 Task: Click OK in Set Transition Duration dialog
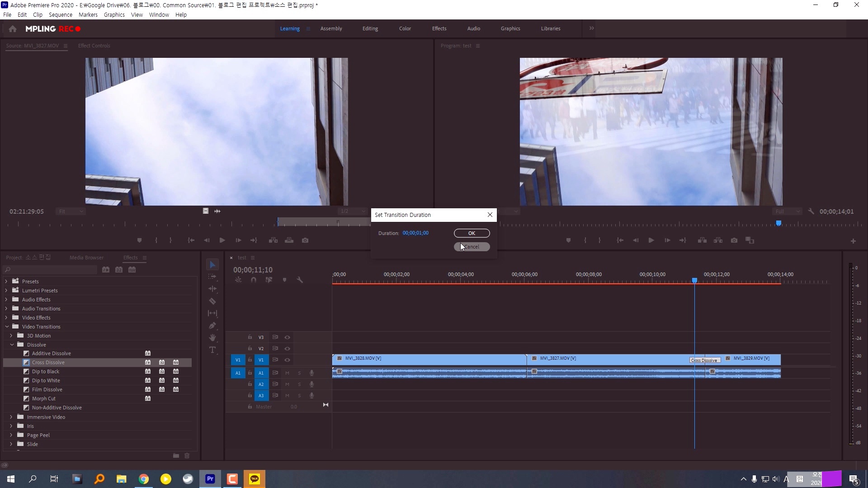tap(472, 233)
